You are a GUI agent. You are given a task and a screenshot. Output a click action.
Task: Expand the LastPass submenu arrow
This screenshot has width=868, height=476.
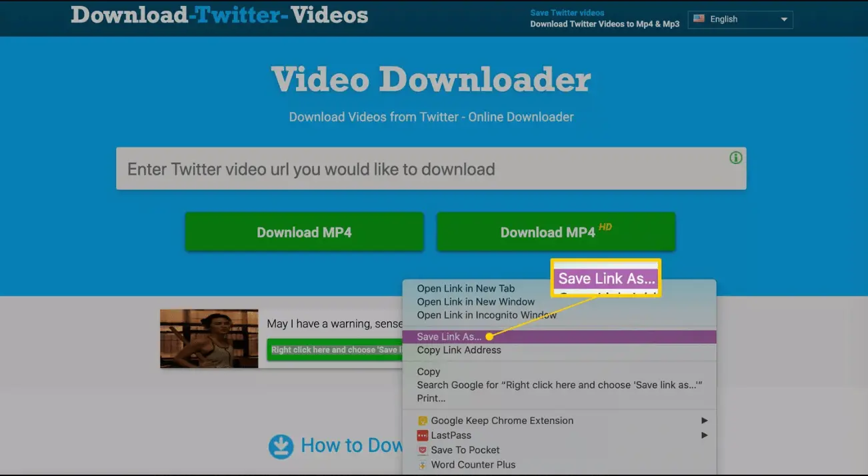click(x=704, y=435)
